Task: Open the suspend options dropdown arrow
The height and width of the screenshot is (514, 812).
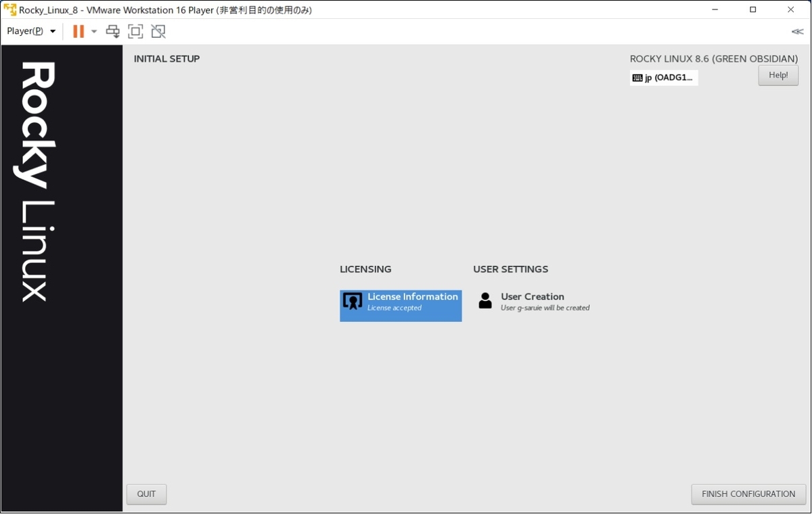Action: [93, 31]
